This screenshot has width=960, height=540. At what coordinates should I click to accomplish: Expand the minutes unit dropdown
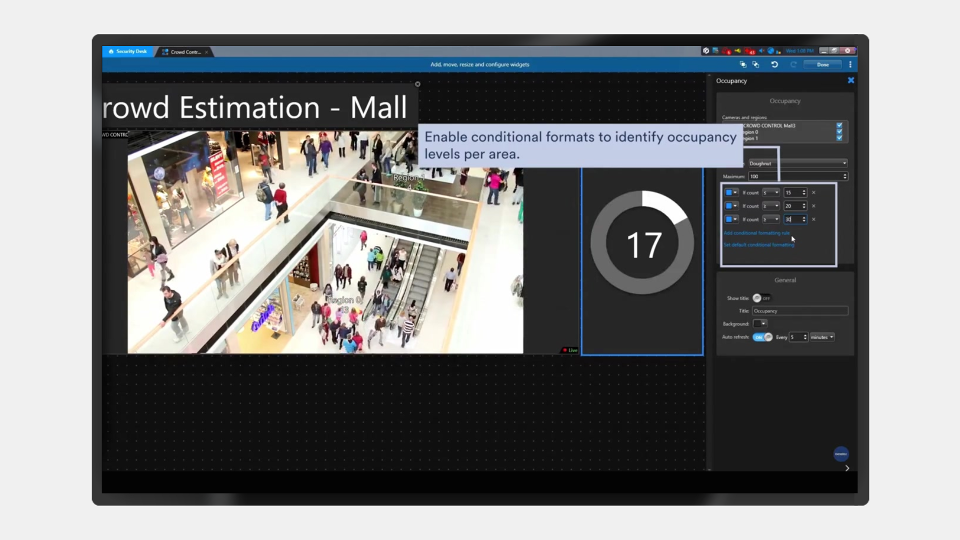822,337
